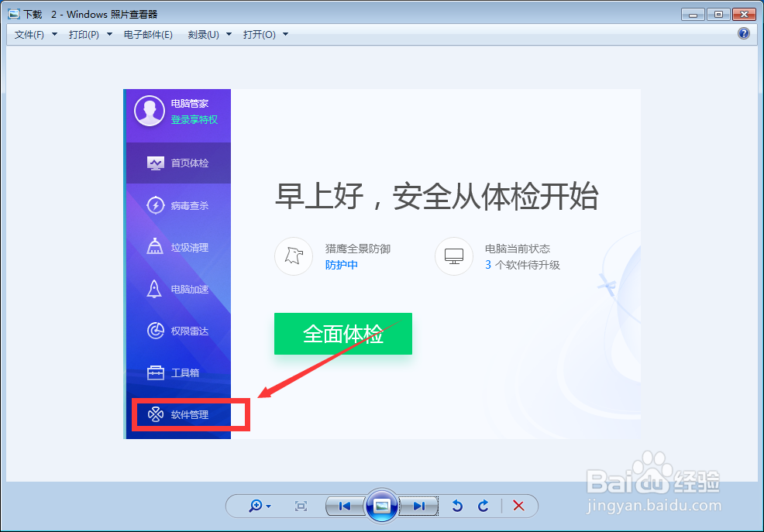This screenshot has height=532, width=764.
Task: Expand the 刻录(U) dropdown arrow
Action: coord(229,35)
